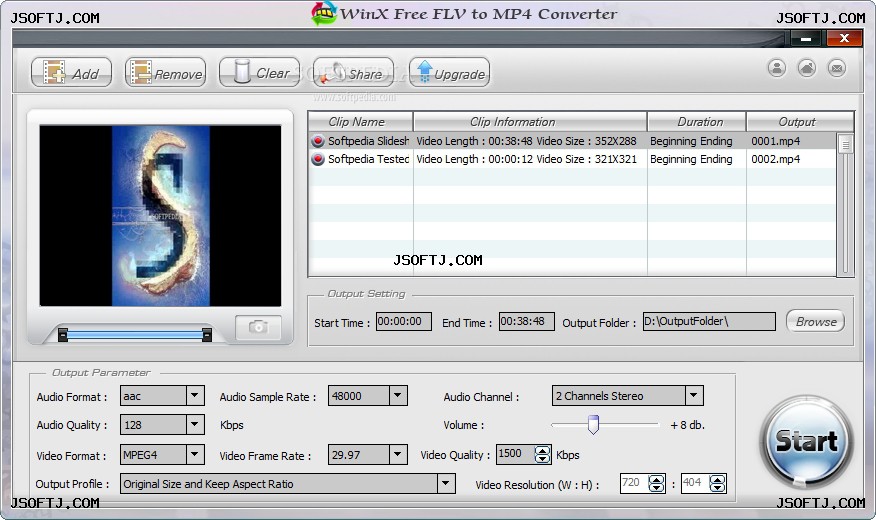Click the blue preview trim bar
The width and height of the screenshot is (876, 520).
[135, 335]
